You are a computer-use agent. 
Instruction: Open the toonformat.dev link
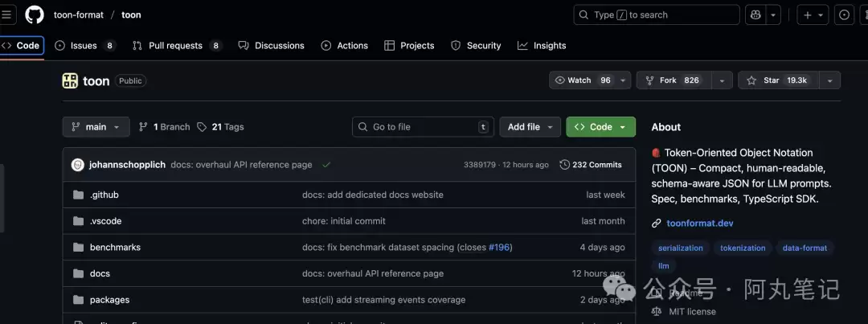tap(699, 224)
